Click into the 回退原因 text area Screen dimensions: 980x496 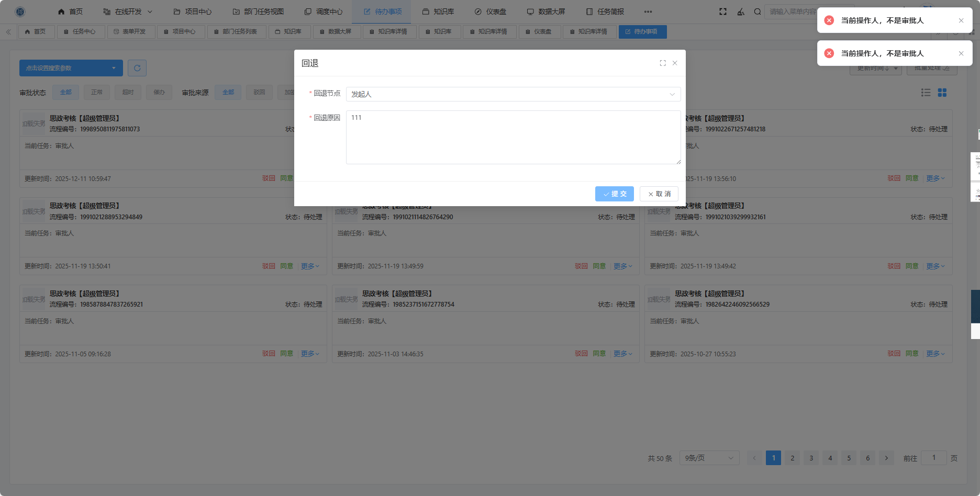(513, 137)
